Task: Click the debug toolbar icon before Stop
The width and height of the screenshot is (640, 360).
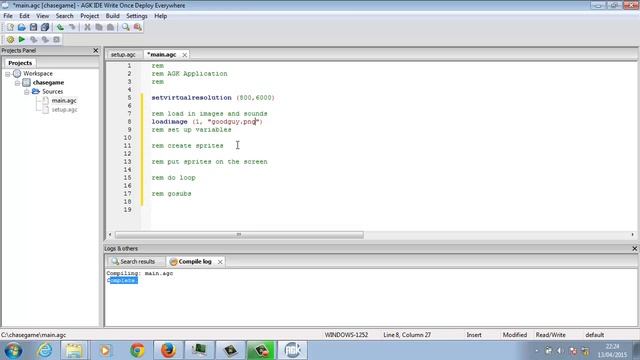Action: tap(45, 40)
